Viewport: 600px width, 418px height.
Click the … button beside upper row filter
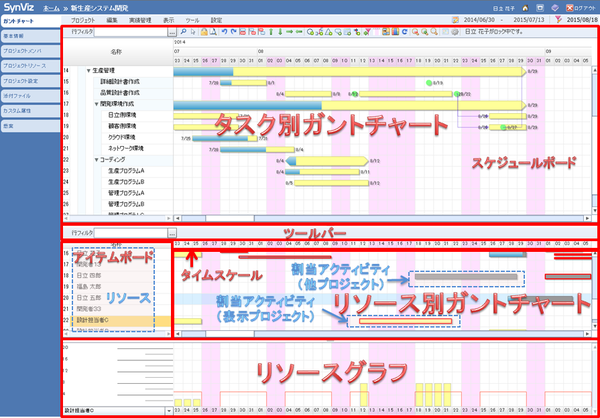[x=172, y=33]
